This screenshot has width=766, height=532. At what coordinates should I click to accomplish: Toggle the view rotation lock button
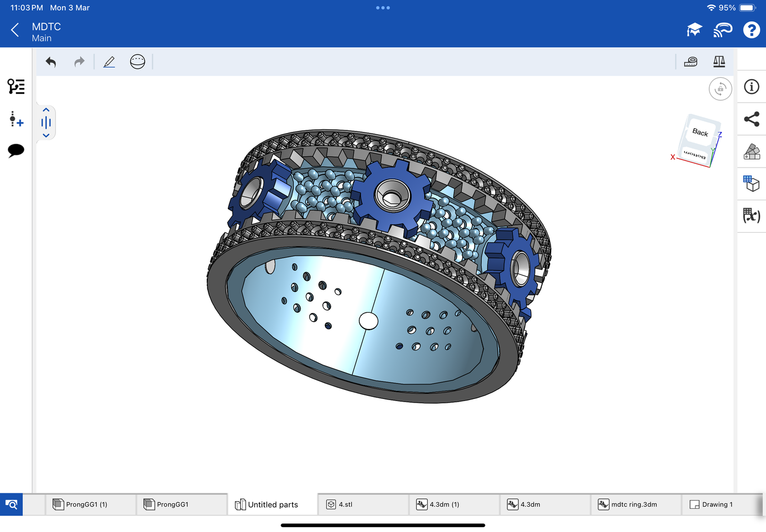coord(720,89)
